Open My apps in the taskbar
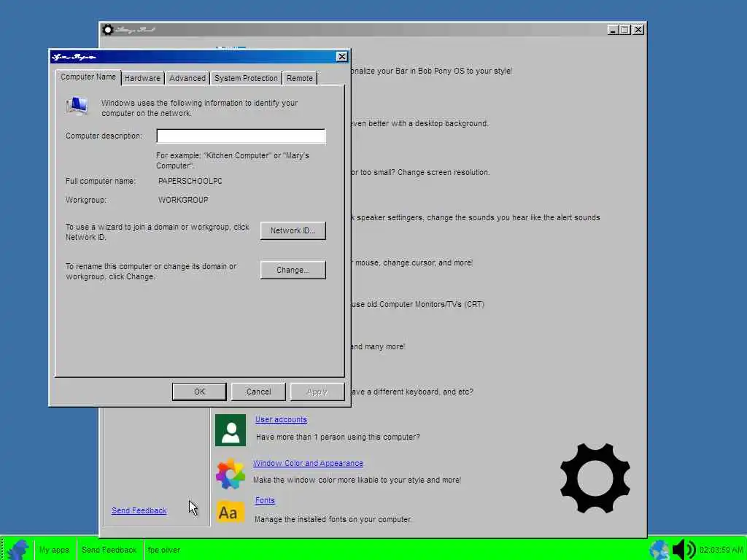This screenshot has width=747, height=560. point(54,550)
